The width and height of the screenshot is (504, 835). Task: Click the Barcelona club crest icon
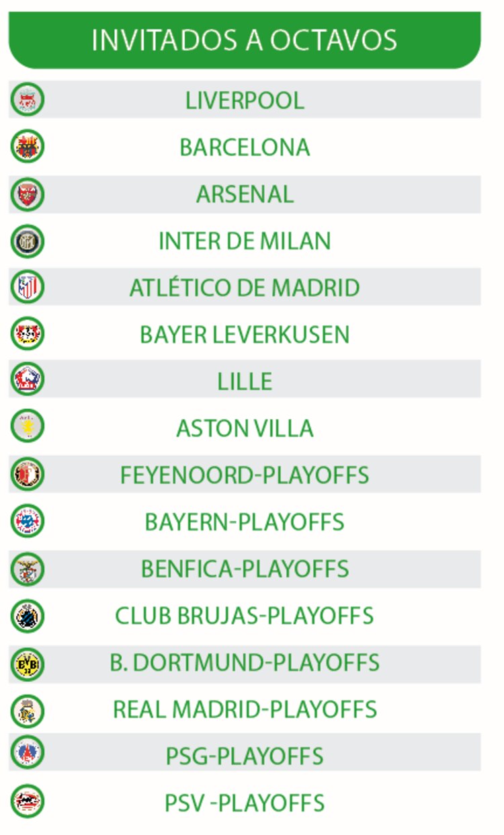pyautogui.click(x=28, y=147)
